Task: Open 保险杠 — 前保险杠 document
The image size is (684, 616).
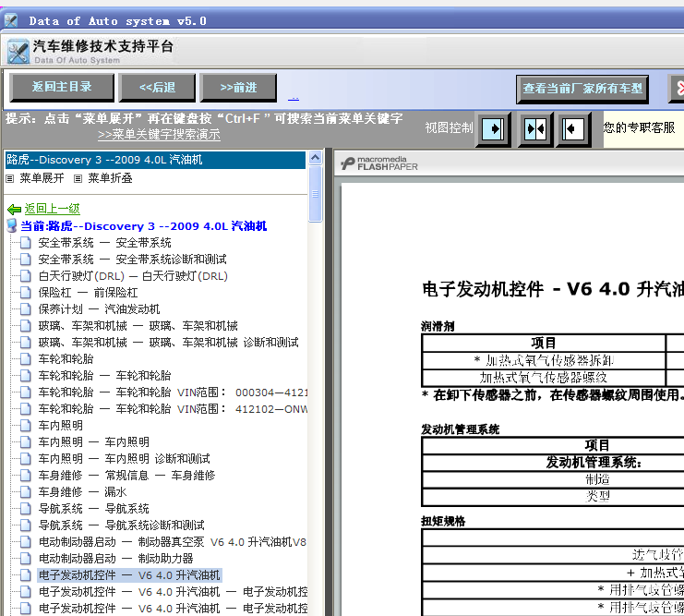Action: [x=88, y=293]
